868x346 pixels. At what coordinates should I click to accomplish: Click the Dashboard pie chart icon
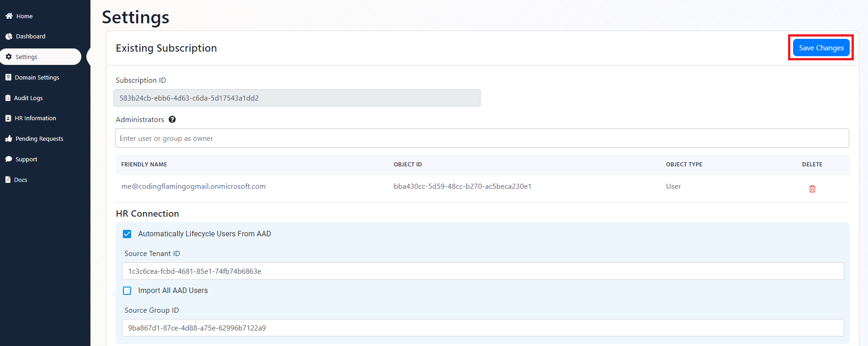pyautogui.click(x=9, y=37)
